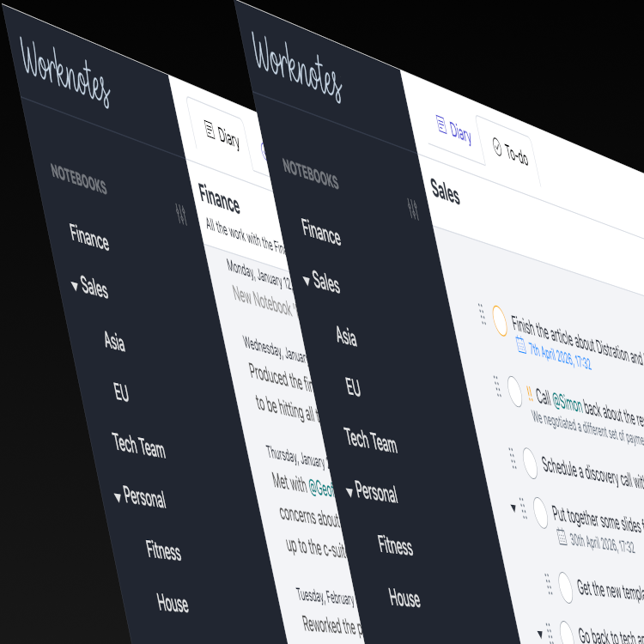Tick the 'Get the new template' subtask circle
This screenshot has height=644, width=644.
click(x=566, y=587)
